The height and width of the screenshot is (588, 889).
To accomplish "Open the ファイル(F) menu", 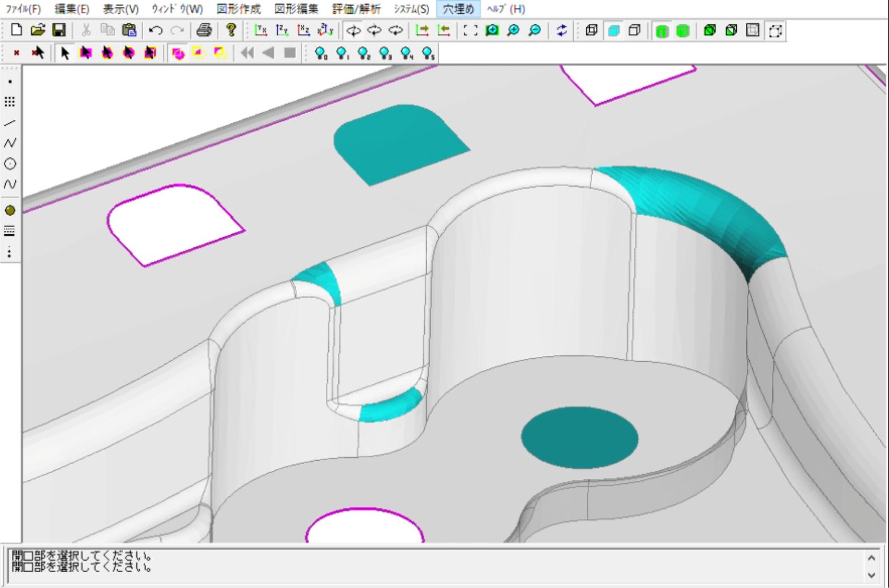I will coord(23,9).
